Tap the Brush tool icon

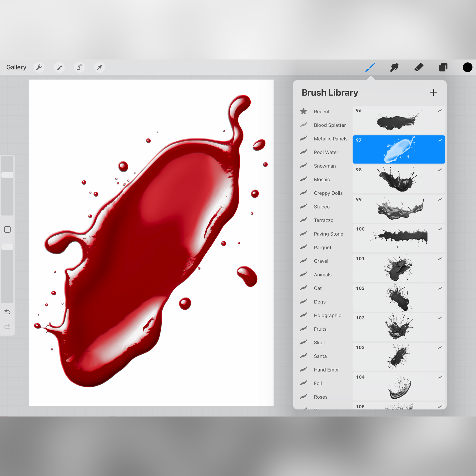coord(370,67)
